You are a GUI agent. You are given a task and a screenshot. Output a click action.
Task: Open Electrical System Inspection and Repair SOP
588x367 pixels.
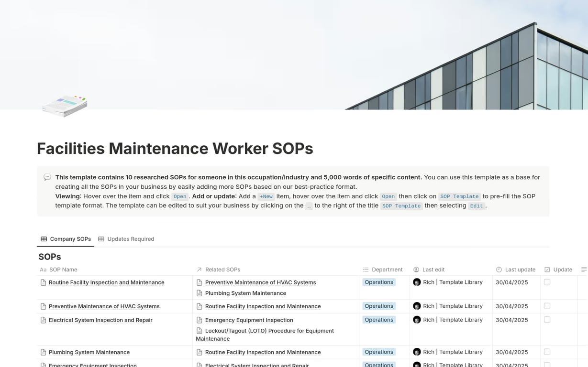[100, 320]
